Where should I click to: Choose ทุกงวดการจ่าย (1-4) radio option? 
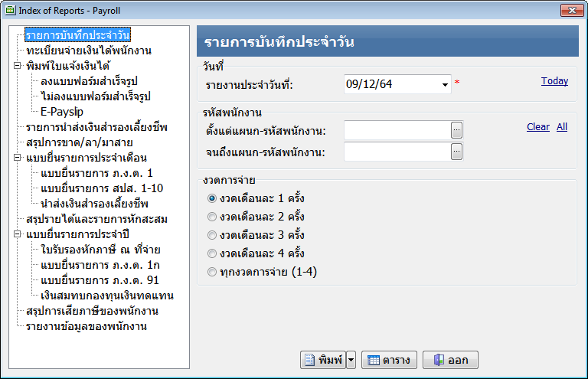click(x=212, y=272)
